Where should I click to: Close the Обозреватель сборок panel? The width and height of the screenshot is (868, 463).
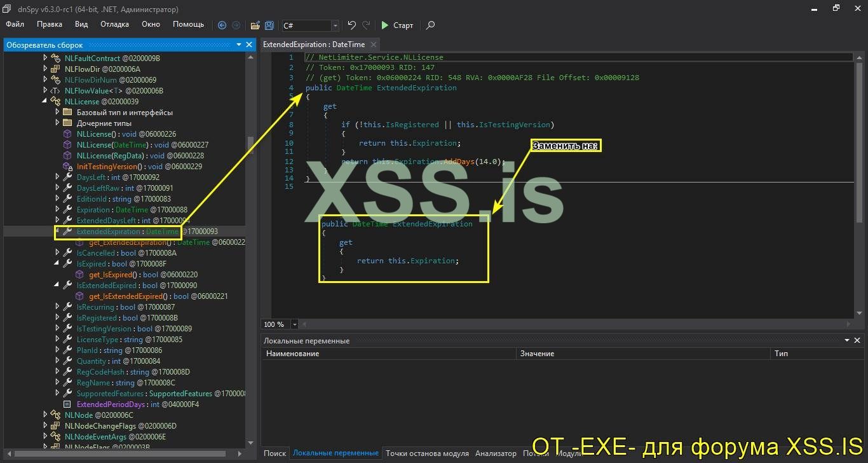tap(249, 45)
